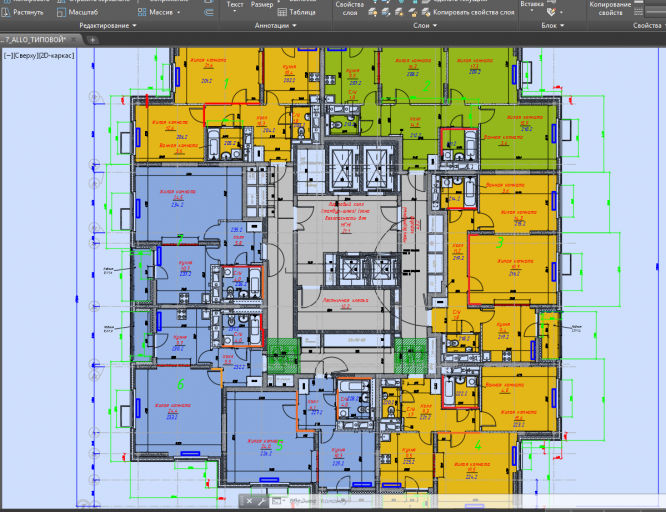Select the Масштаб (Scale) tool
The width and height of the screenshot is (666, 512).
point(77,12)
